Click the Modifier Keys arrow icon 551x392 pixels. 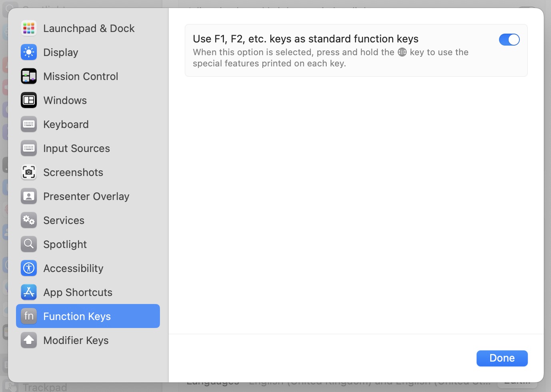click(28, 340)
